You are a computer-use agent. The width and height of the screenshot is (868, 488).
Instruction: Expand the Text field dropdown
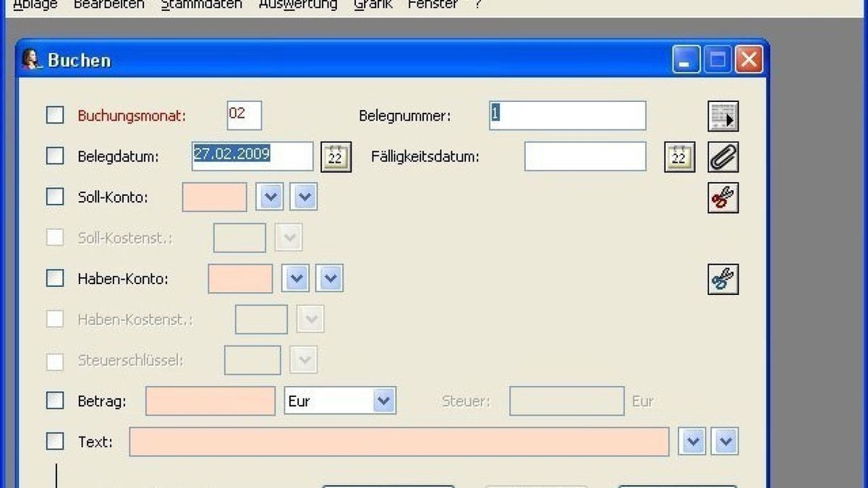tap(692, 441)
